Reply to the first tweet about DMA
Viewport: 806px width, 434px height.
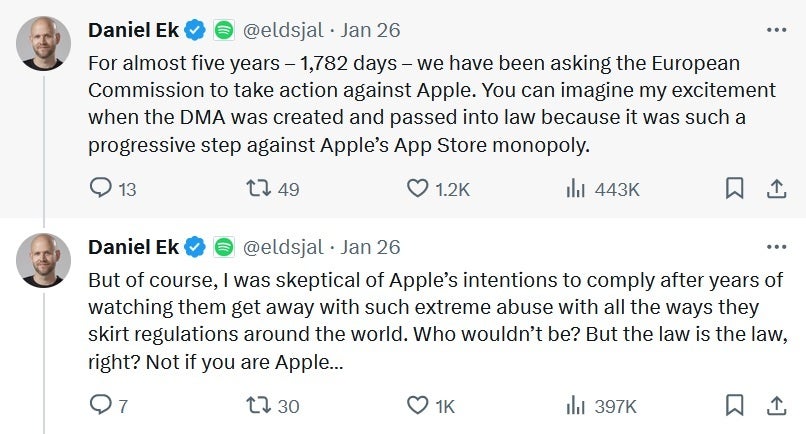coord(101,188)
